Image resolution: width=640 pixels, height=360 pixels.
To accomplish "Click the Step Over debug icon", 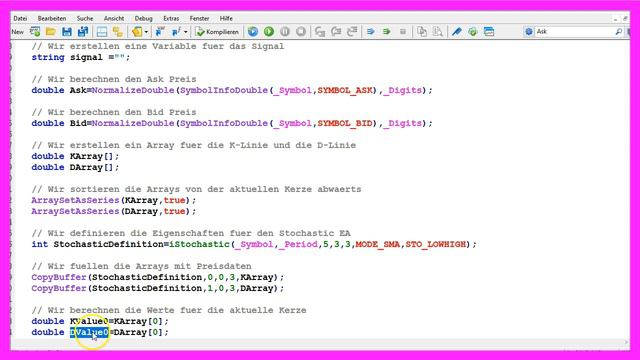I will click(x=336, y=31).
